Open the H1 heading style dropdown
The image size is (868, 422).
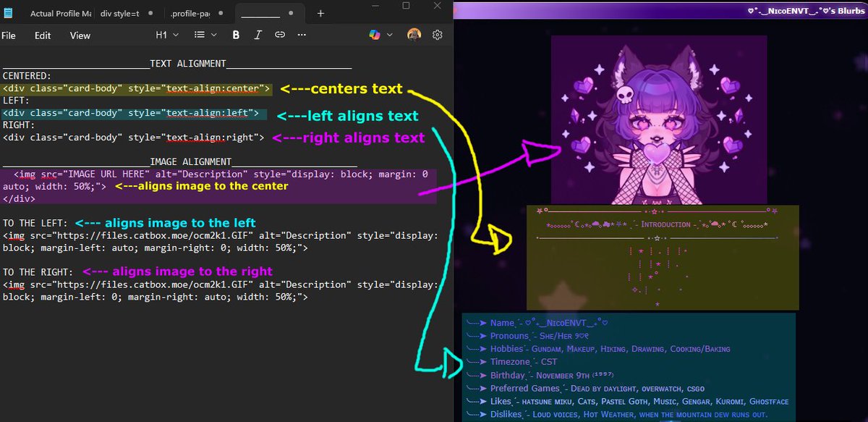166,35
